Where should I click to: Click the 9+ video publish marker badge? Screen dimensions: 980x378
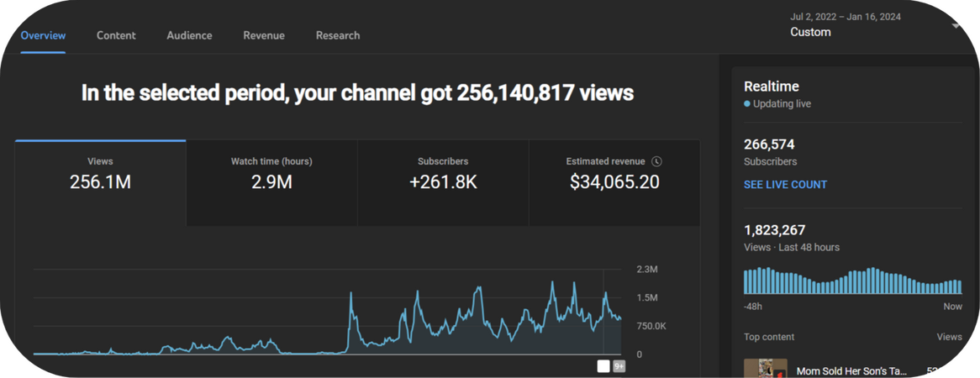pyautogui.click(x=619, y=366)
